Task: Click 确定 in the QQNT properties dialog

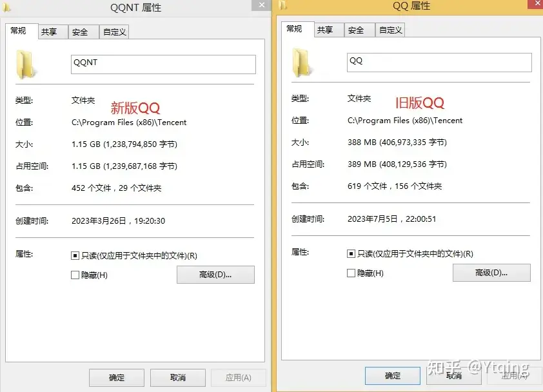Action: click(116, 378)
